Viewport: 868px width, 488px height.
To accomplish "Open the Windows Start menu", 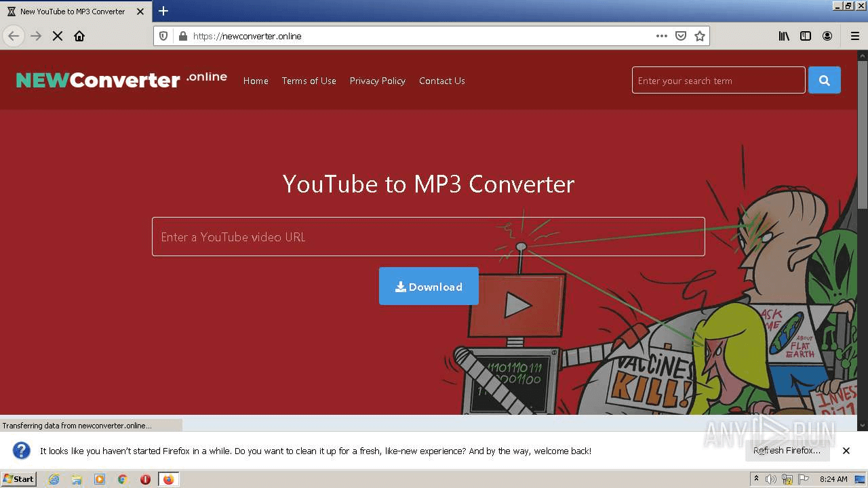I will [19, 479].
